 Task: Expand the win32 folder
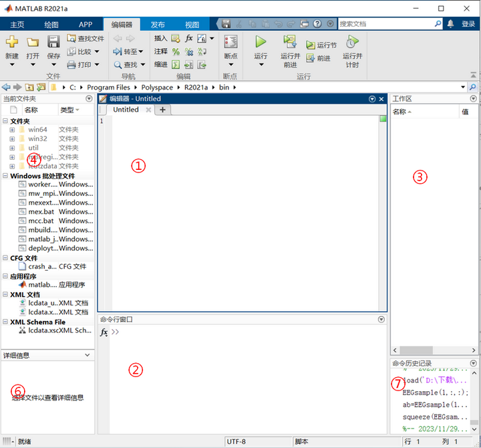point(12,139)
